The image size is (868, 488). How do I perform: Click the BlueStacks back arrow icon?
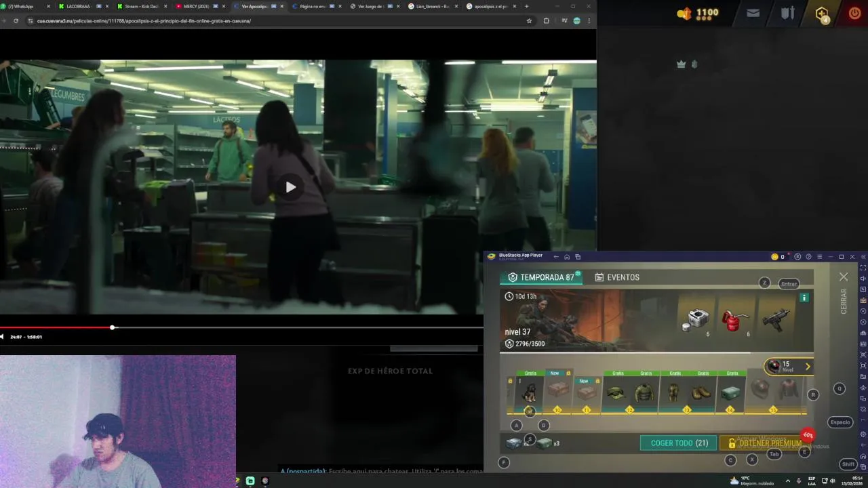click(556, 257)
